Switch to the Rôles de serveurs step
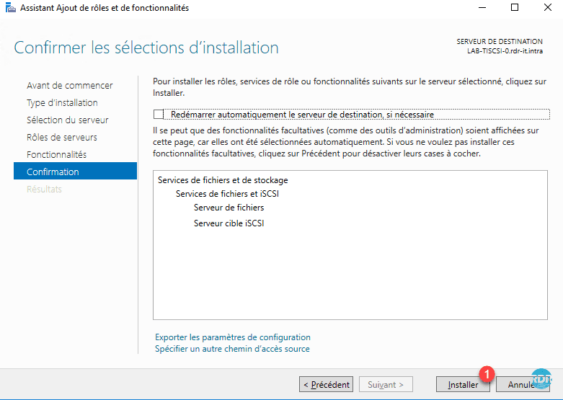 click(x=62, y=137)
